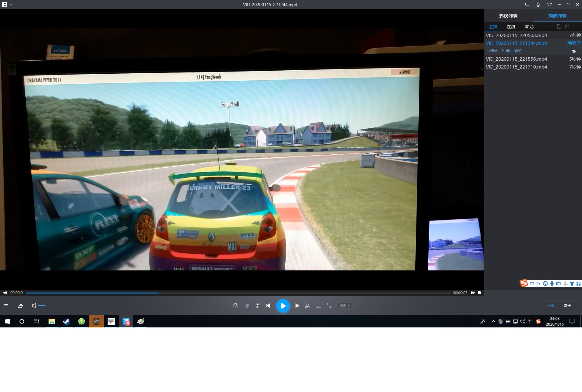Show hidden system tray icons

coord(493,321)
